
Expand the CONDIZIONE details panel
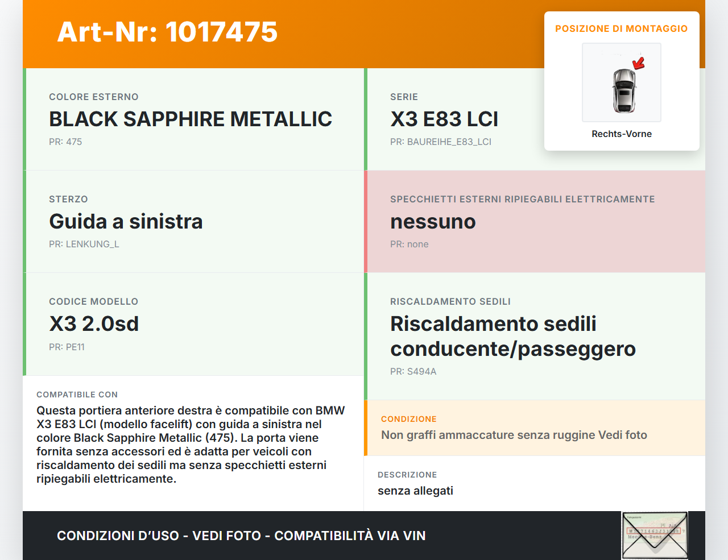(x=535, y=428)
